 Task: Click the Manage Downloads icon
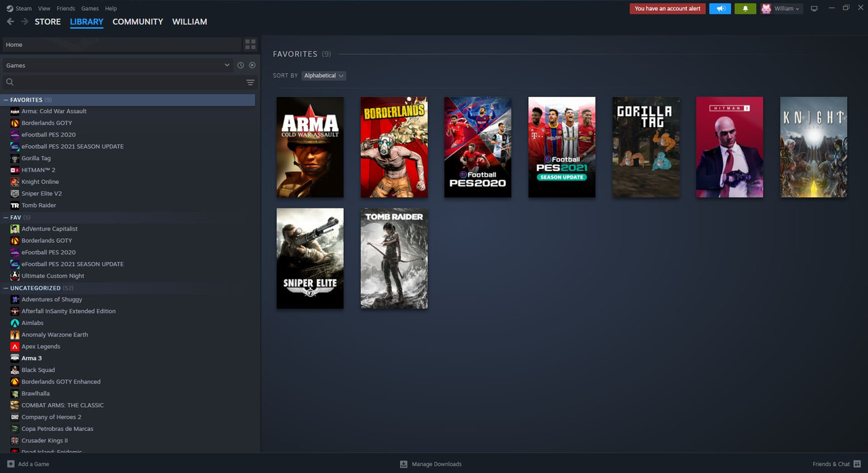click(x=403, y=464)
